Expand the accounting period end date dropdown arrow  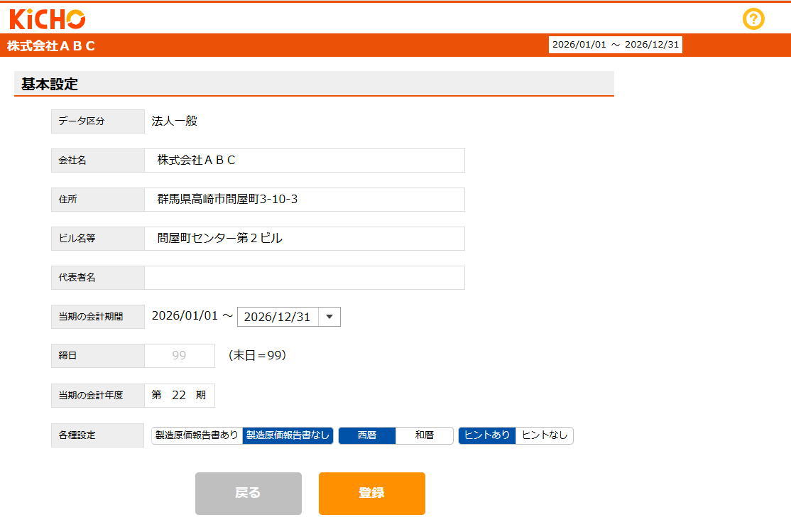tap(329, 317)
